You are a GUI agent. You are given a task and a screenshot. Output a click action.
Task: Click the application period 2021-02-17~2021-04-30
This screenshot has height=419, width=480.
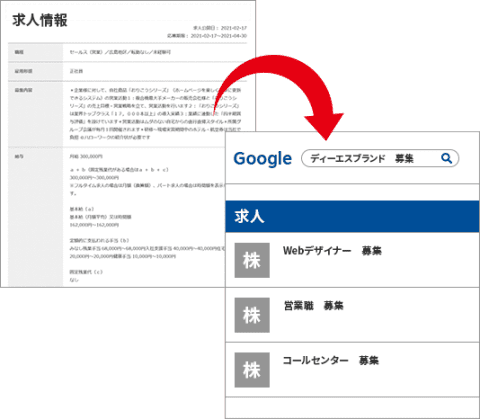(x=219, y=36)
